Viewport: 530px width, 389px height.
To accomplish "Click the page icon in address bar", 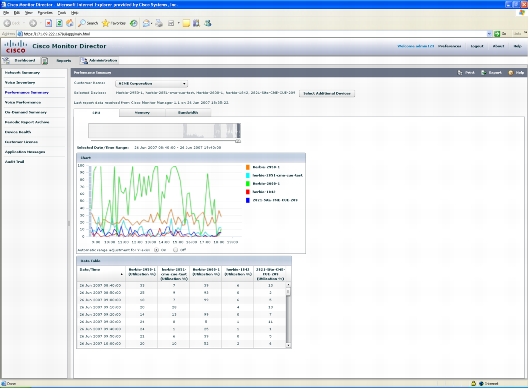I will point(20,34).
